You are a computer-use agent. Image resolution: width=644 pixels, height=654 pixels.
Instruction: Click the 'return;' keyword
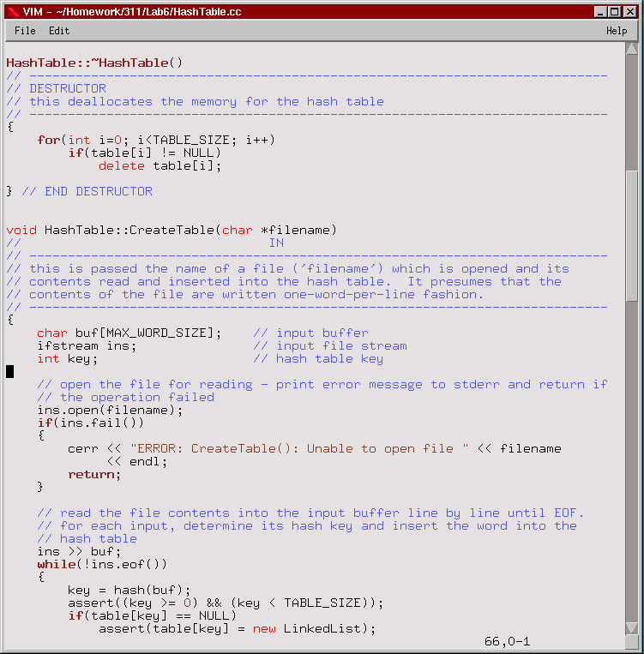[x=94, y=474]
